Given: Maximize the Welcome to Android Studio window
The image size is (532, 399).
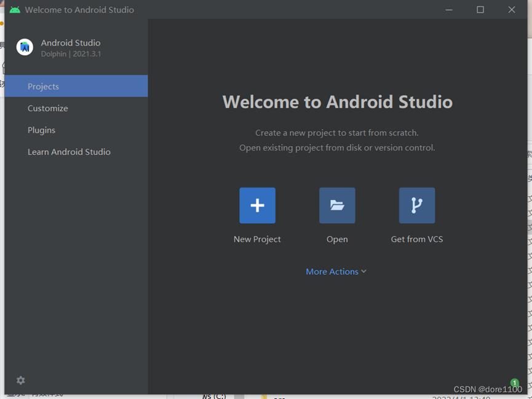Looking at the screenshot, I should tap(480, 10).
